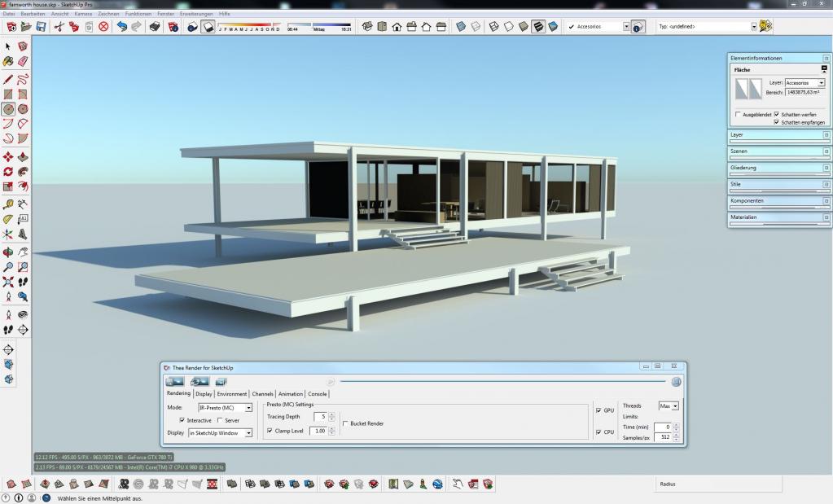Select the Offset tool

(x=23, y=187)
